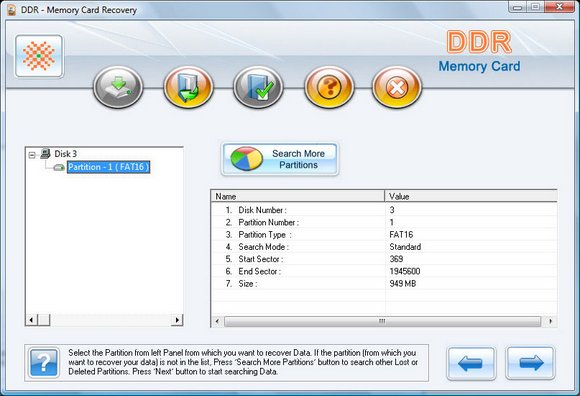Click the orange checkered DDR logo icon
Image resolution: width=580 pixels, height=396 pixels.
pos(39,56)
